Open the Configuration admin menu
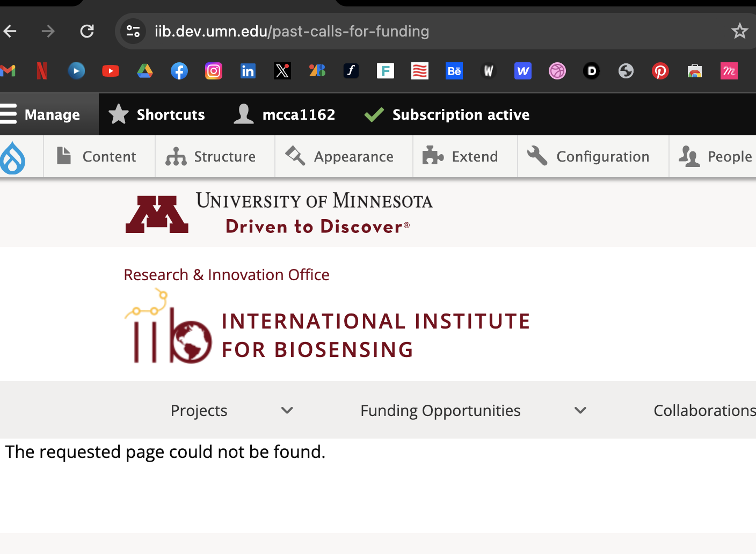Image resolution: width=756 pixels, height=554 pixels. tap(588, 157)
